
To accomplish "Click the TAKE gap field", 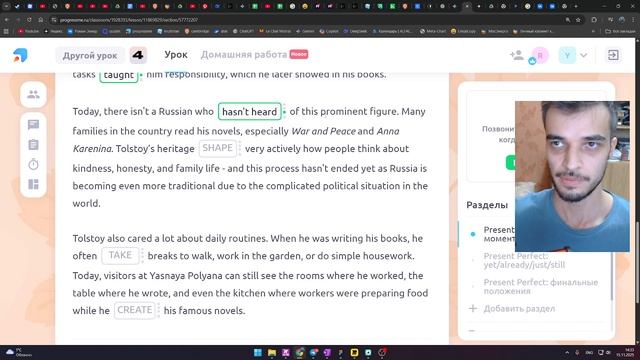I will (120, 256).
